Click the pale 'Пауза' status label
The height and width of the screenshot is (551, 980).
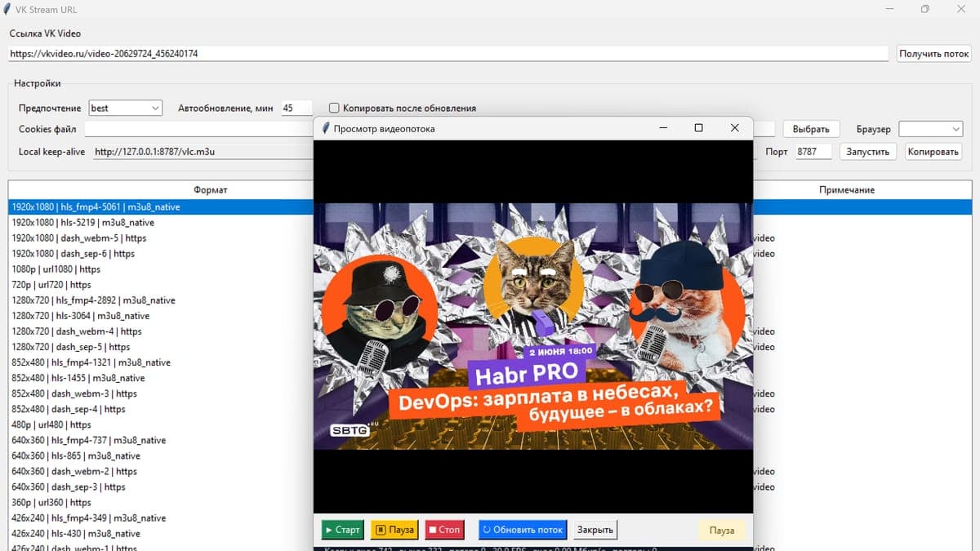722,530
